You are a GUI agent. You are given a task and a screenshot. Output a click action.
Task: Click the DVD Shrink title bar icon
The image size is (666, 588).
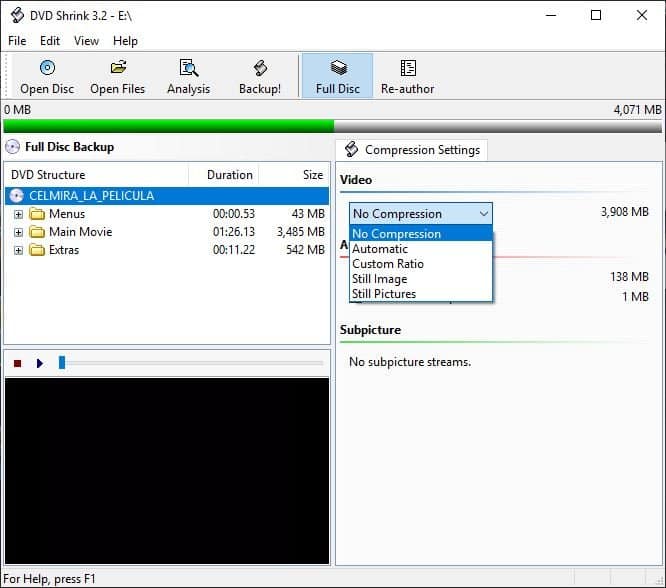(17, 15)
